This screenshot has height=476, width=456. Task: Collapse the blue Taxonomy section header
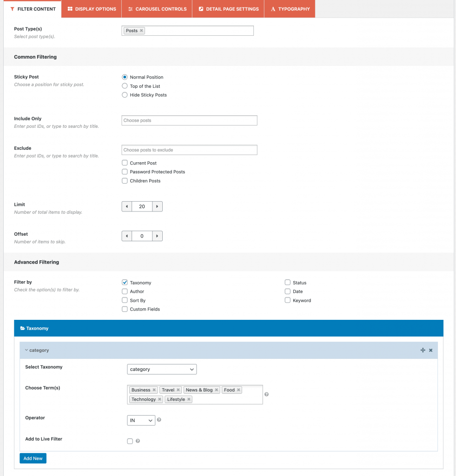tap(229, 328)
